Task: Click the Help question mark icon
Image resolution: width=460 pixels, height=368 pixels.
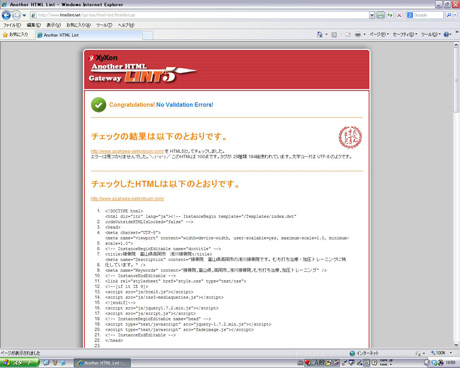Action: point(446,34)
